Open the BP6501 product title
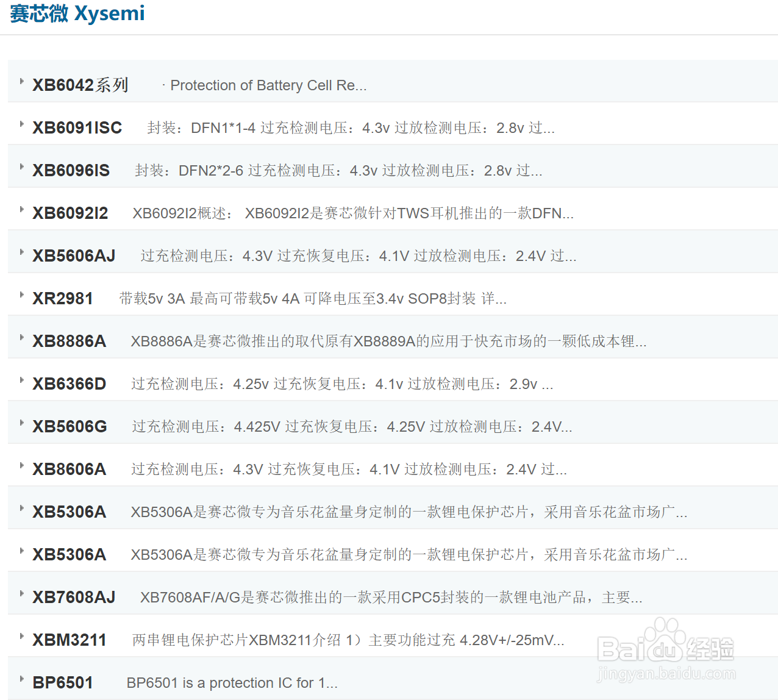 click(63, 682)
